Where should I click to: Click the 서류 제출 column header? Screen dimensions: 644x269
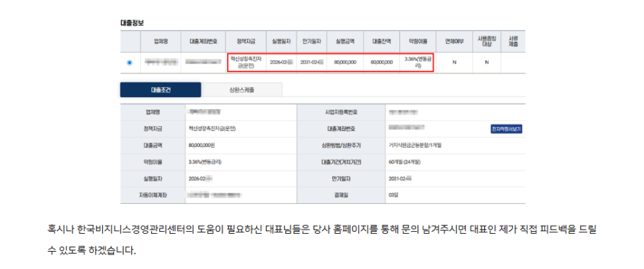(x=513, y=41)
